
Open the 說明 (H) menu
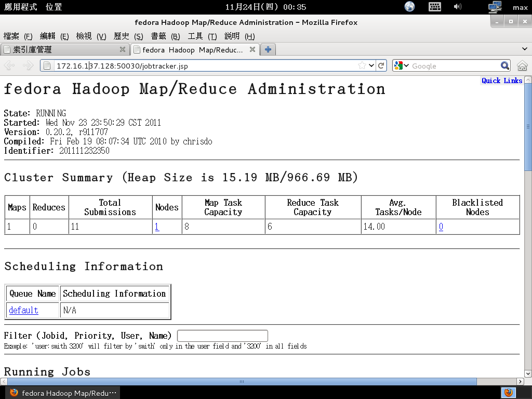239,36
